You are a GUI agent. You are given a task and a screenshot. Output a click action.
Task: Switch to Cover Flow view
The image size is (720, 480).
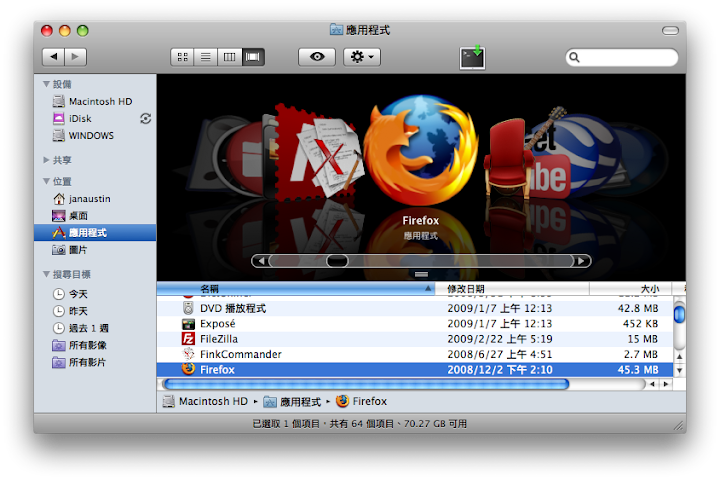point(253,57)
